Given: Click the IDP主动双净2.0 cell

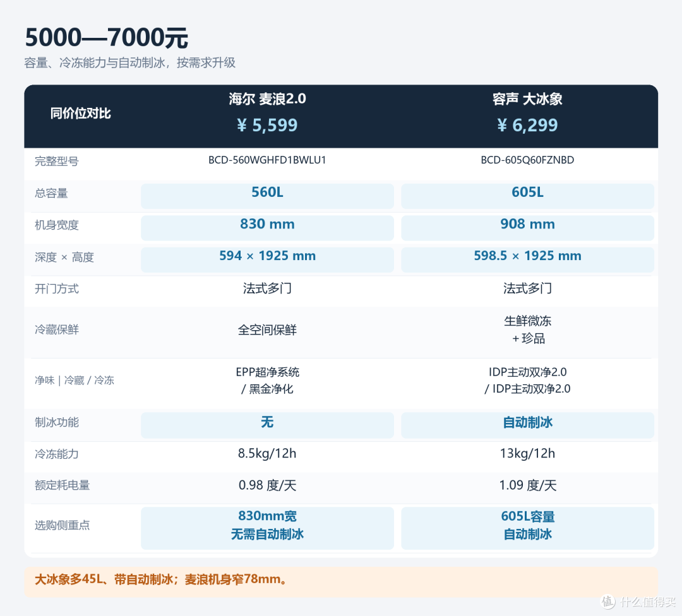Looking at the screenshot, I should [x=527, y=381].
